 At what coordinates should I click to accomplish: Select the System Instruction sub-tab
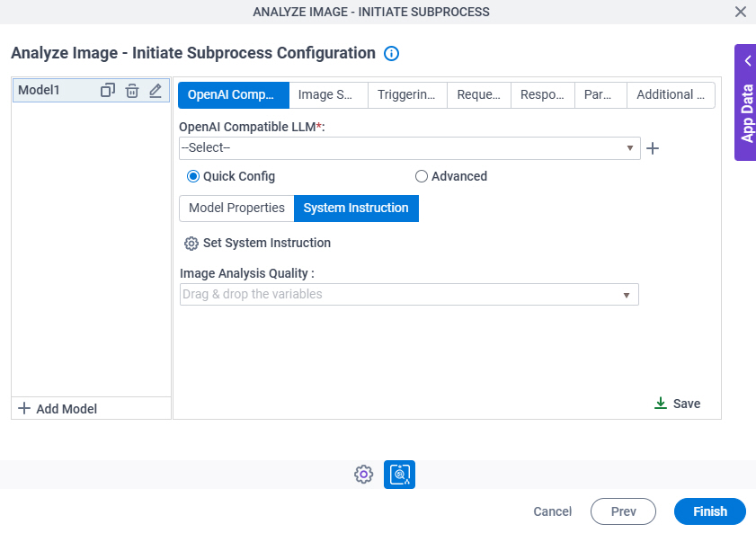click(356, 209)
